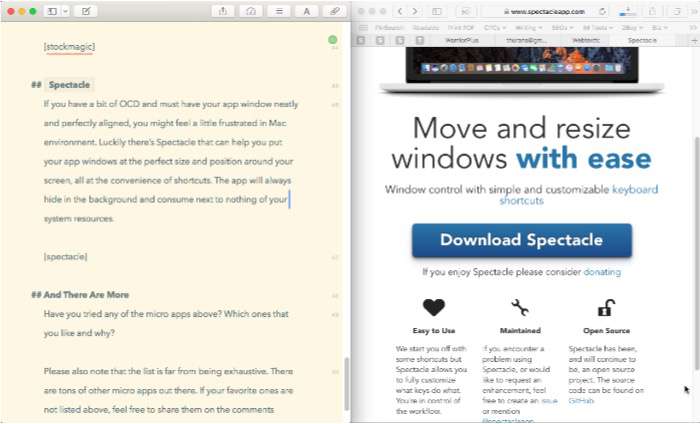Click the editor vertical scrollbar thumb
700x424 pixels.
(347, 384)
